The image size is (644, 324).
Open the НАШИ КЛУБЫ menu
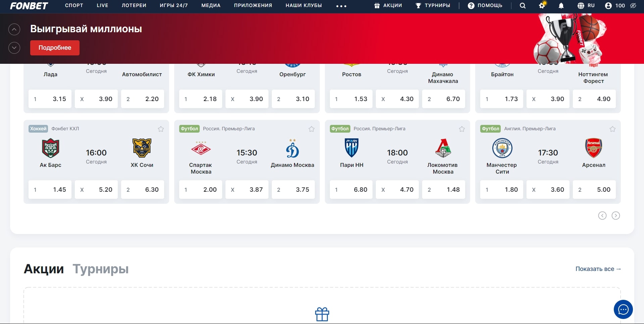coord(304,5)
